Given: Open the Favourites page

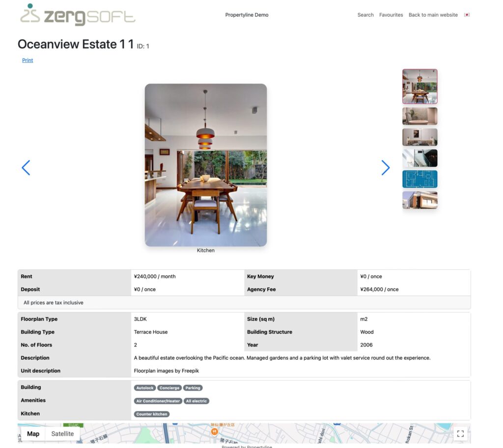Looking at the screenshot, I should click(x=391, y=15).
